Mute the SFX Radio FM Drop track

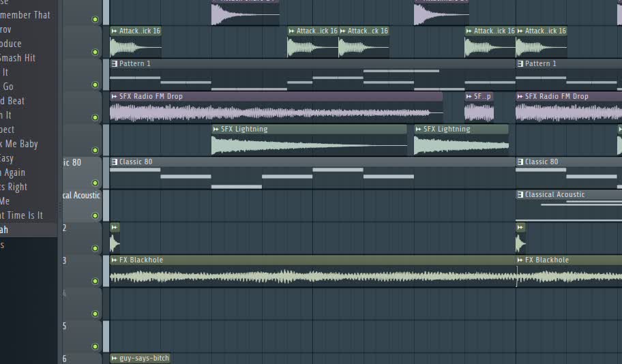[x=95, y=117]
